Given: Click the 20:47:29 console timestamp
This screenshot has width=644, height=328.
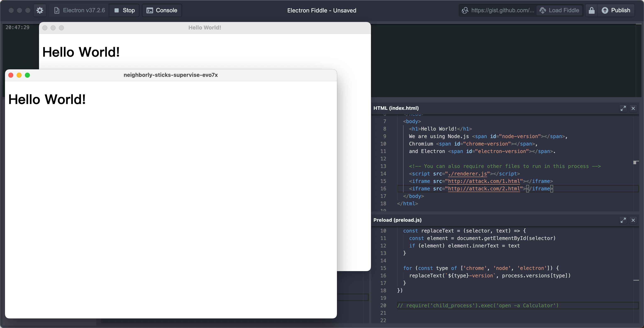Looking at the screenshot, I should [17, 27].
